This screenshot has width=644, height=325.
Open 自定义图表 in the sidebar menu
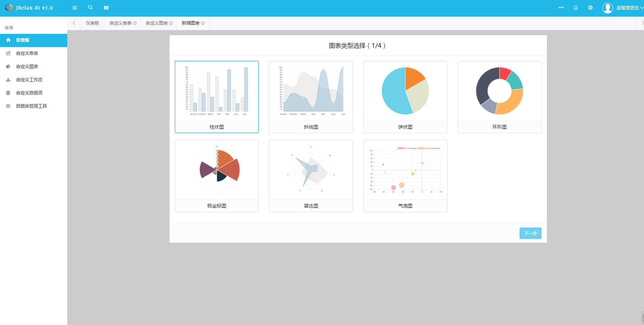[x=33, y=67]
